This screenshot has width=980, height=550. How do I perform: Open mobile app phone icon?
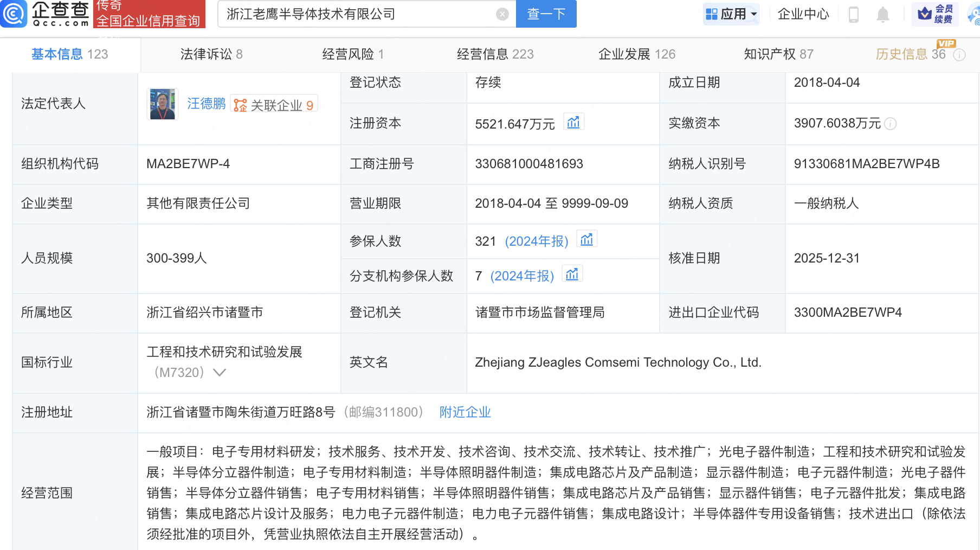(x=853, y=15)
